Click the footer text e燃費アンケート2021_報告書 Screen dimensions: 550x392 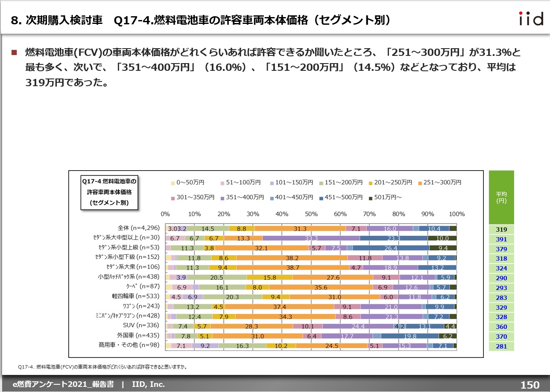point(63,384)
